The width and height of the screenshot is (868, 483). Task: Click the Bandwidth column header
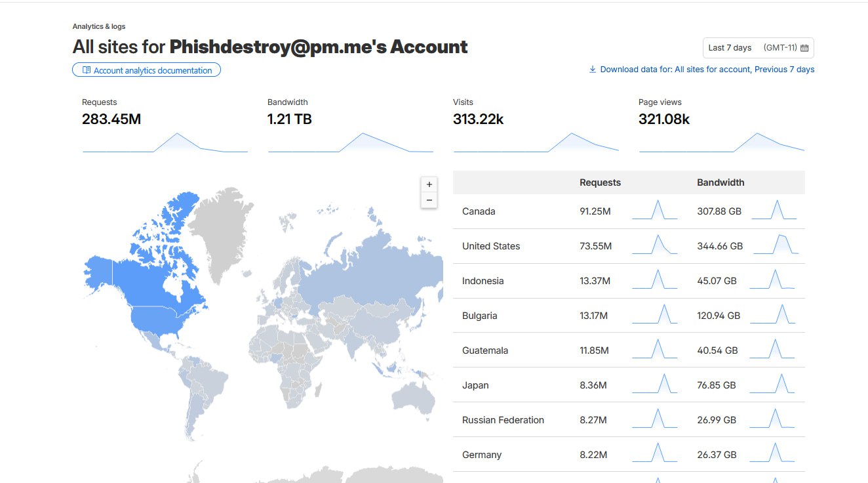pos(720,182)
